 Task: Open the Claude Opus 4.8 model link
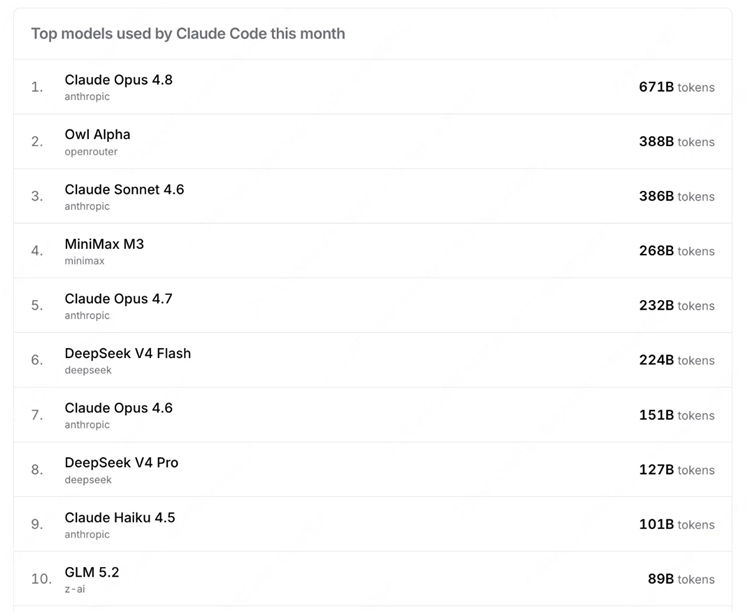119,80
